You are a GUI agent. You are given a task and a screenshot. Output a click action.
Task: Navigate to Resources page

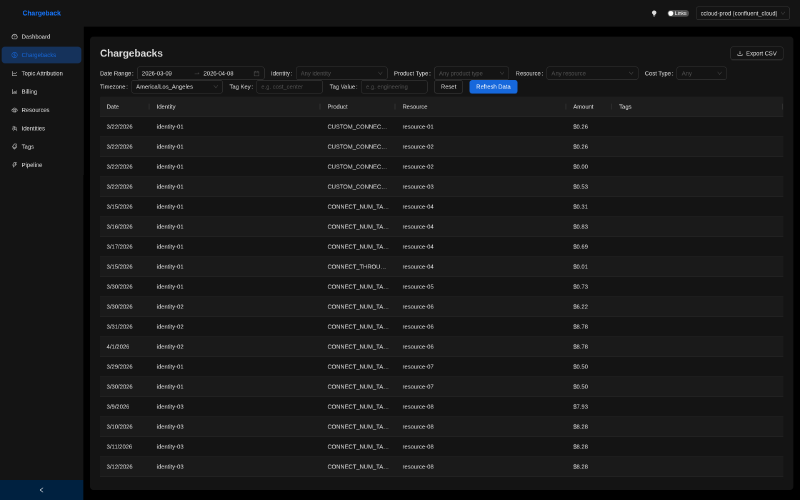41,110
